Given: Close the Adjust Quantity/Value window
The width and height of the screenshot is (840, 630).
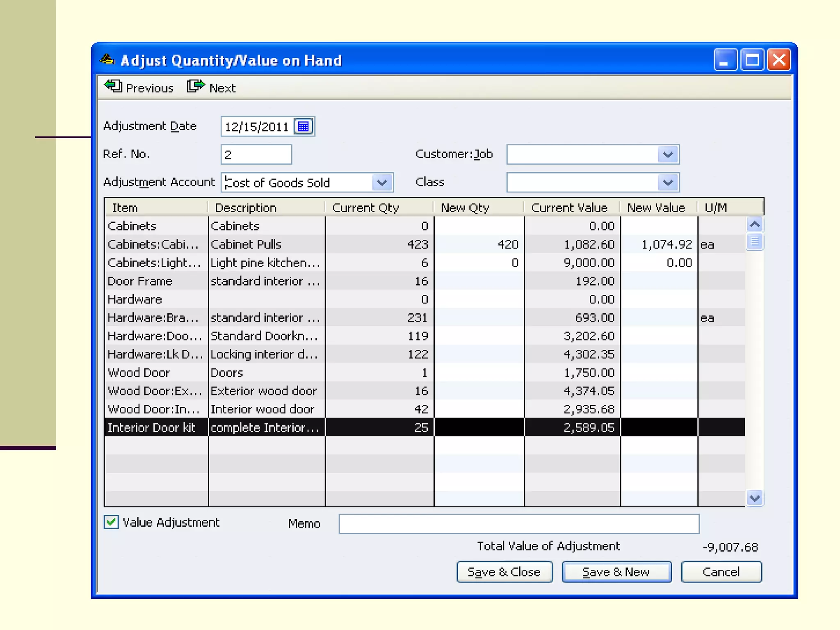Looking at the screenshot, I should tap(778, 60).
